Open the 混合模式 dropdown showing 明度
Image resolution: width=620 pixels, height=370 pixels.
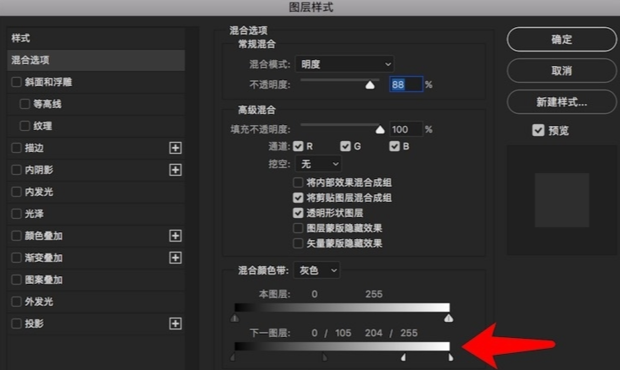344,64
